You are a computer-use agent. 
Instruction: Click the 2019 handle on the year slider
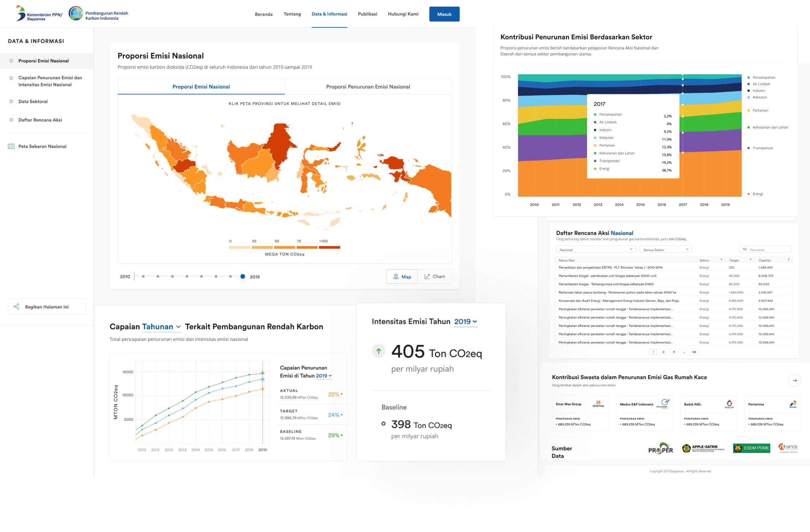(x=243, y=277)
